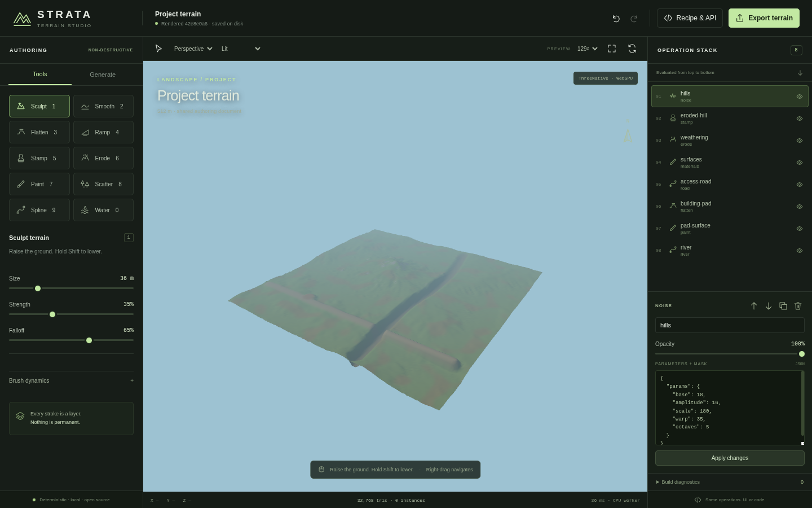Toggle visibility of surfaces layer

[800, 163]
